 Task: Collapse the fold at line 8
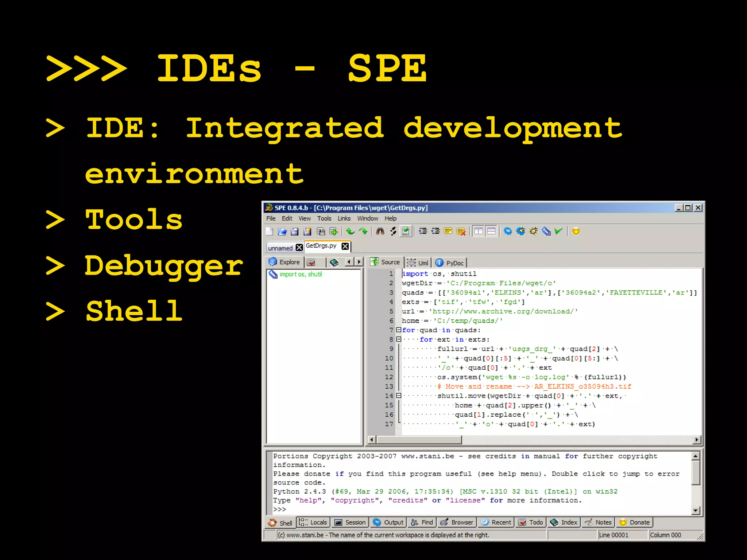tap(399, 339)
